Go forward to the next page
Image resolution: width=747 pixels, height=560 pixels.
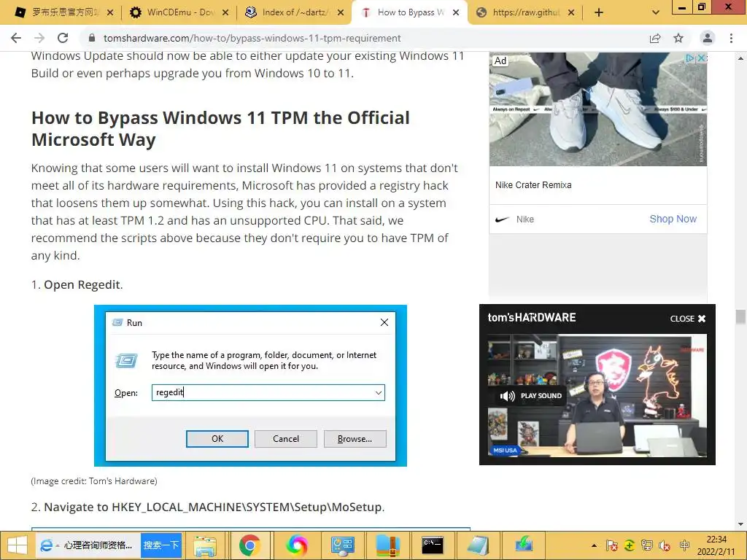coord(39,38)
